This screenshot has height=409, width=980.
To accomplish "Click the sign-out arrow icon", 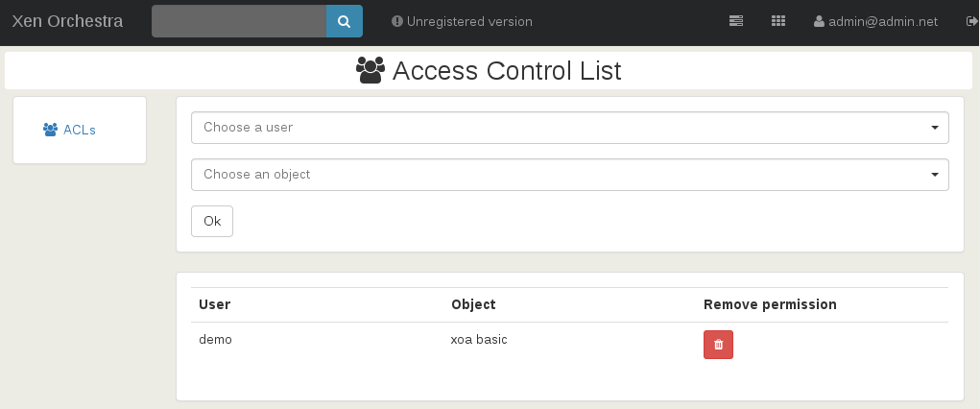I will tap(971, 21).
